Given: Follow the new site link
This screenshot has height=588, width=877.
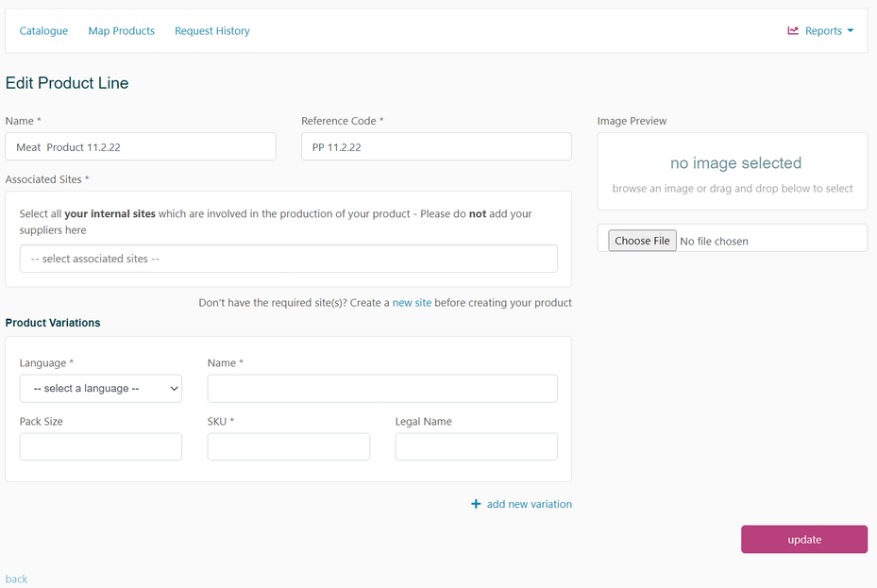Looking at the screenshot, I should tap(412, 303).
